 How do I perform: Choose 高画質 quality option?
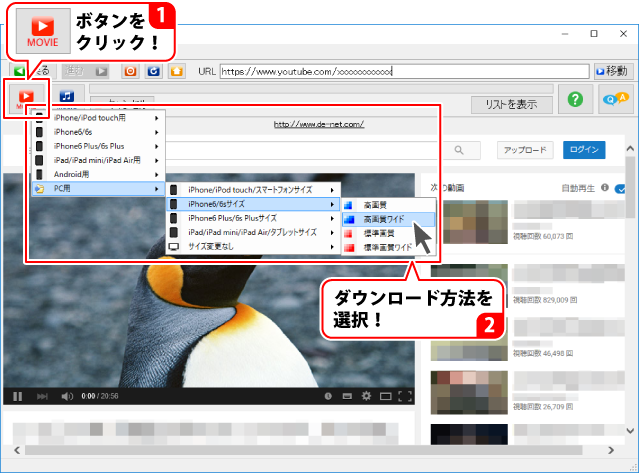coord(389,205)
